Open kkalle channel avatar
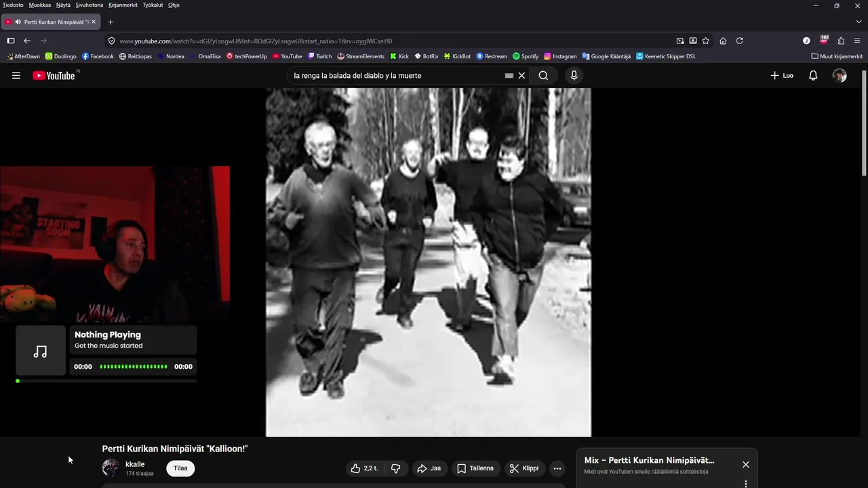Viewport: 868px width, 488px height. [111, 468]
